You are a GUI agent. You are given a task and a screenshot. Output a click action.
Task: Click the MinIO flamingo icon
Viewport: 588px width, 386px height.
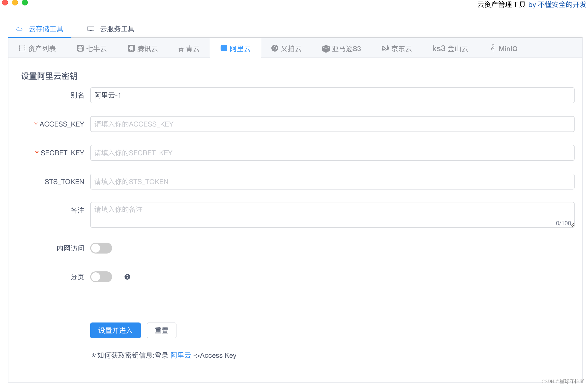(493, 48)
